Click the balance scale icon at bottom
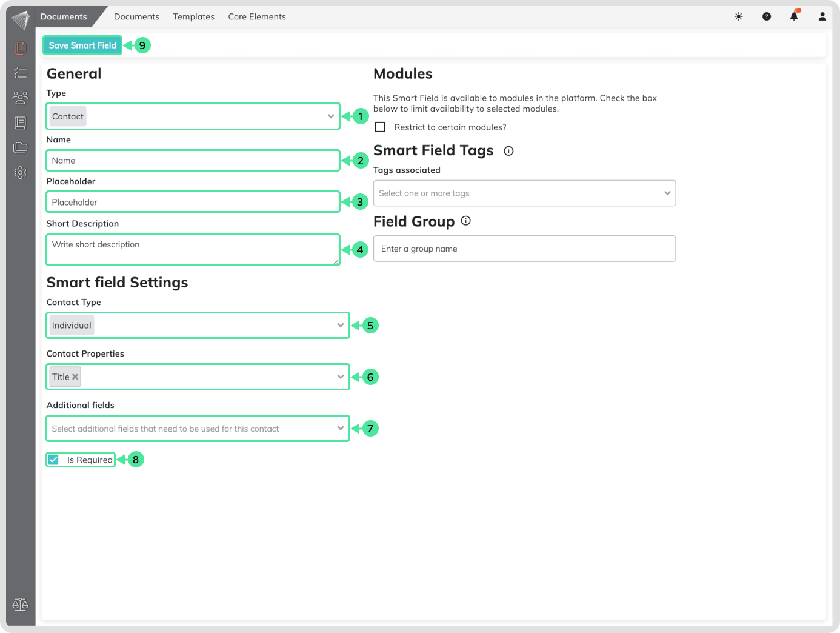The width and height of the screenshot is (840, 633). coord(21,605)
